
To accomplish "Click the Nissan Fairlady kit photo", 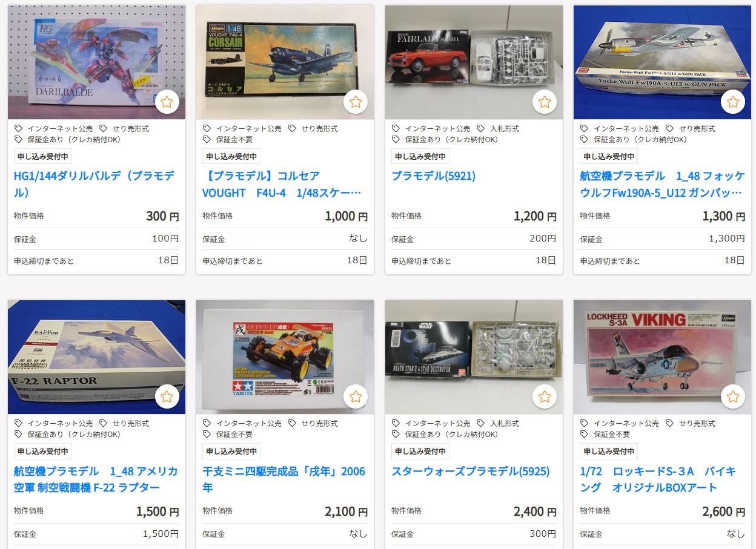I will [x=474, y=62].
